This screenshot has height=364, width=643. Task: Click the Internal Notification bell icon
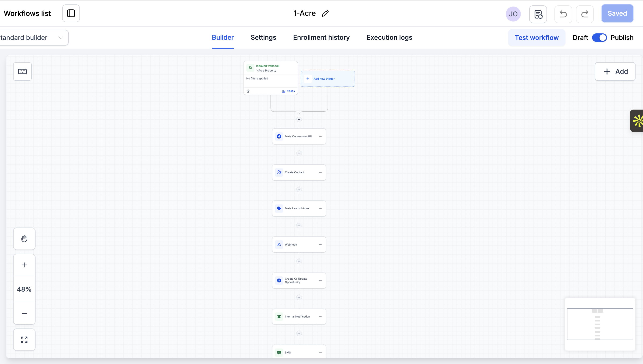click(x=279, y=317)
